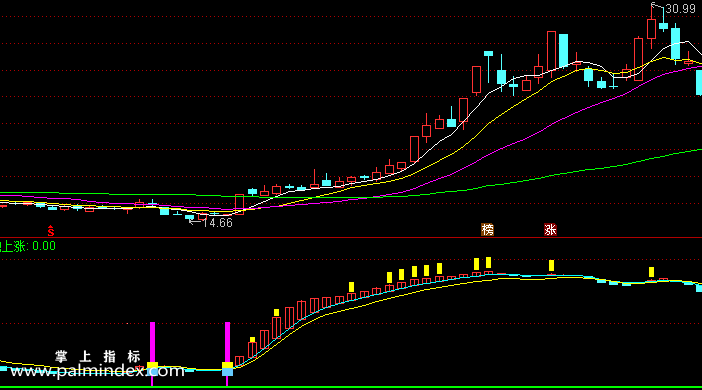Click the brown 榜 marker icon
The height and width of the screenshot is (390, 702).
(x=487, y=230)
